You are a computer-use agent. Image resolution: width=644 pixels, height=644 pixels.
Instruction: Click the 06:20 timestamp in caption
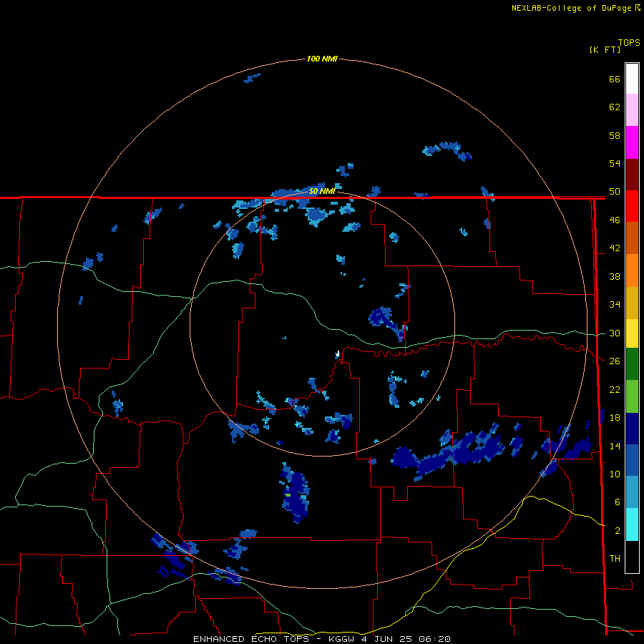pos(434,639)
